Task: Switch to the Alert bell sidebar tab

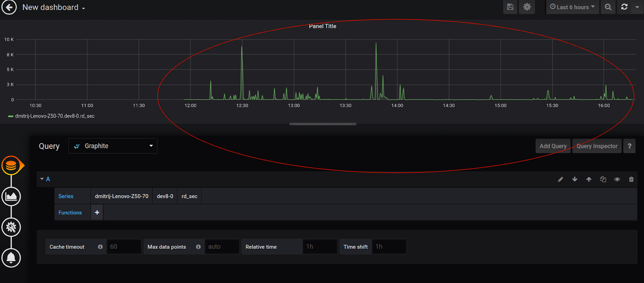Action: pos(11,258)
